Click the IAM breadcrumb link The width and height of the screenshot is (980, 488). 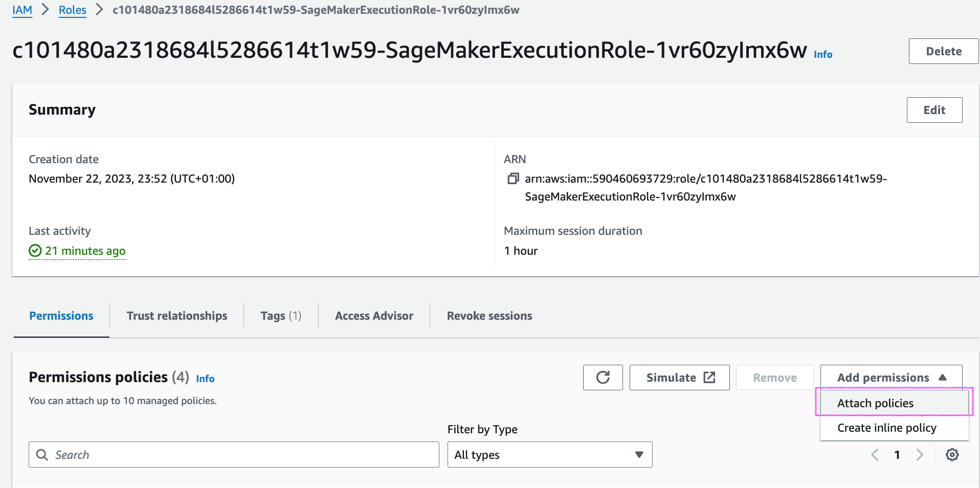pyautogui.click(x=22, y=10)
